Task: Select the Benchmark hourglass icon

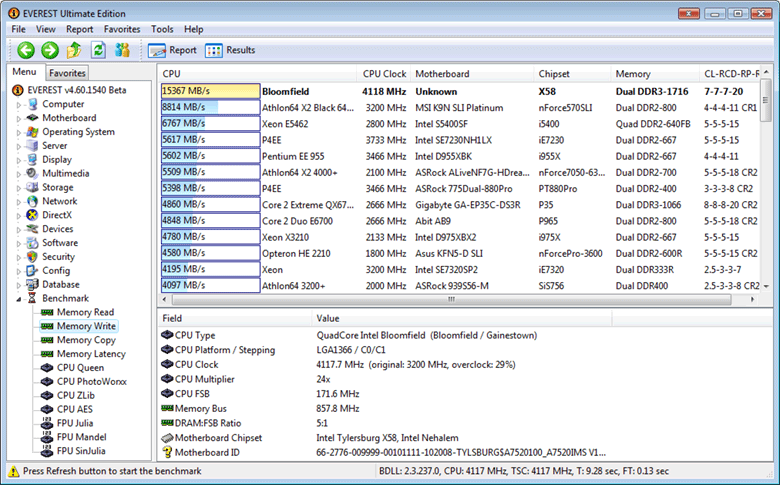Action: pyautogui.click(x=32, y=298)
